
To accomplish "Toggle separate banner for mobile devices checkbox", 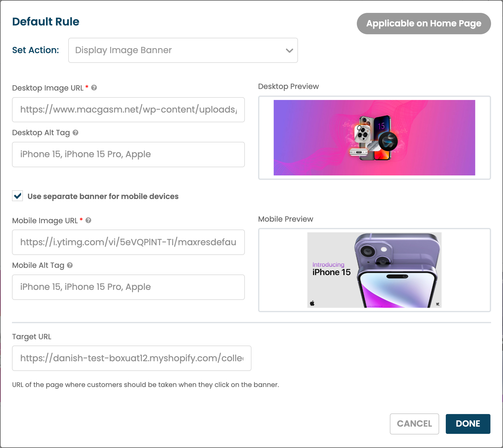I will (x=18, y=196).
